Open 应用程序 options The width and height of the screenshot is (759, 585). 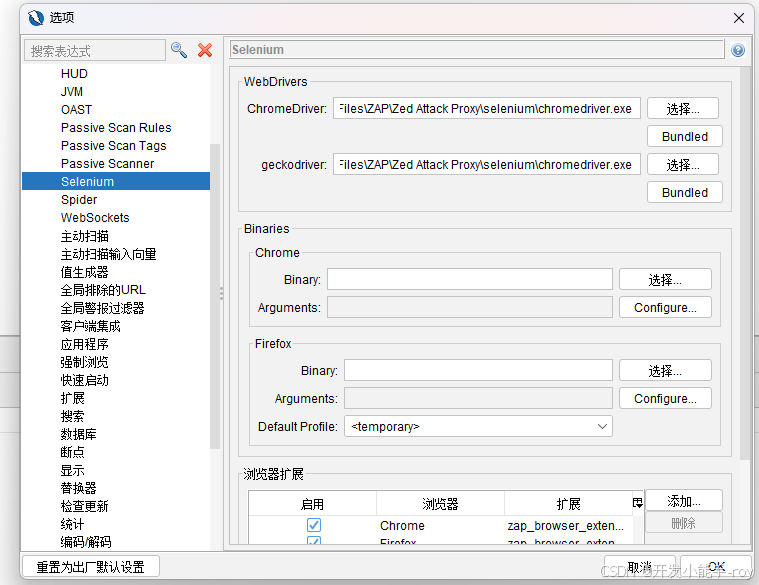tap(85, 344)
